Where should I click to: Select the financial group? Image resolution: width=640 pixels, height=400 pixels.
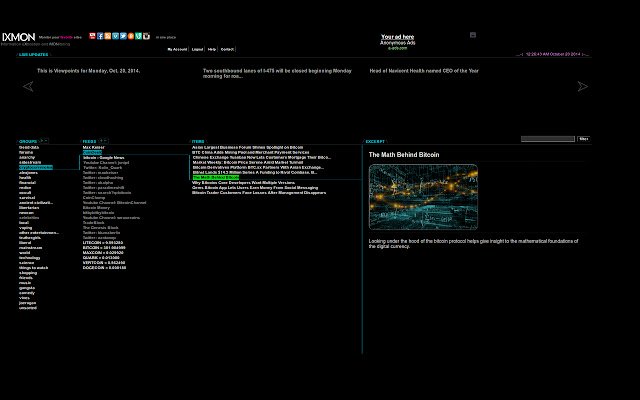[x=27, y=182]
